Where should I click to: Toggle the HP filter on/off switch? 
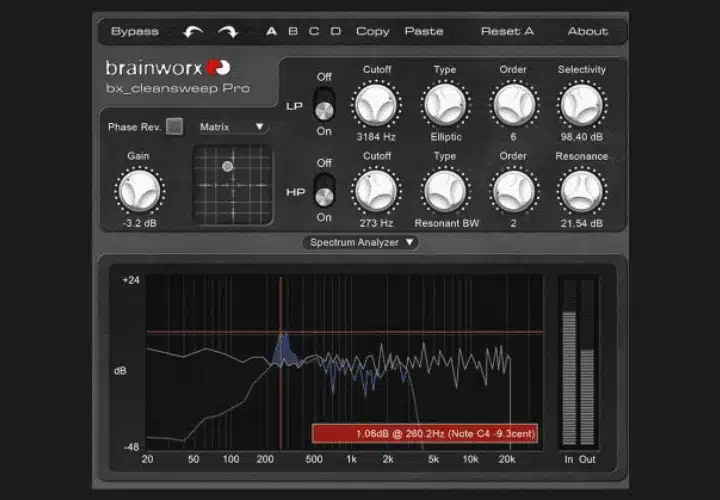324,190
